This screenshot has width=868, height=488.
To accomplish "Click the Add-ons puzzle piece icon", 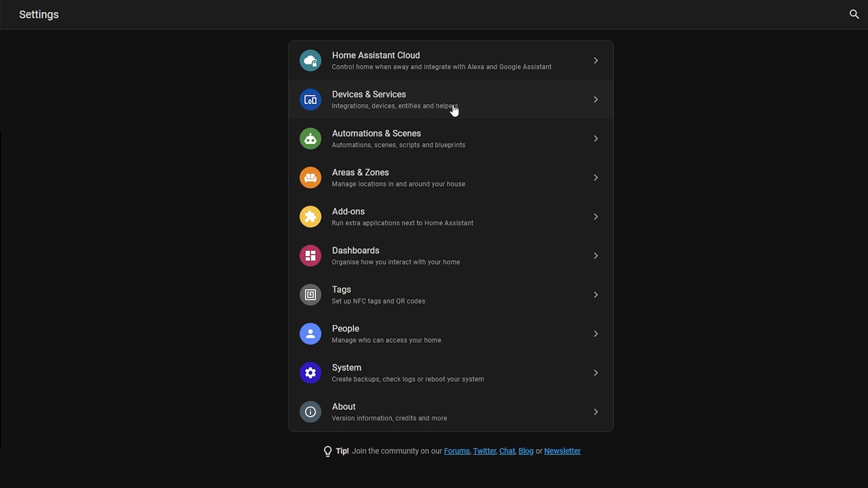I will [x=310, y=217].
